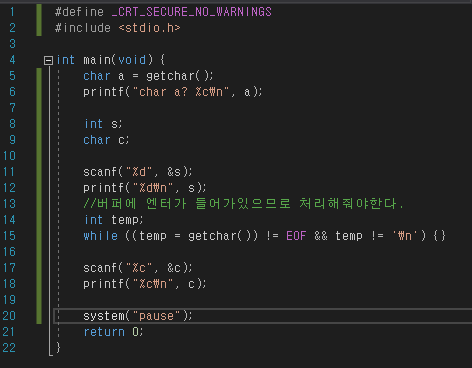Click the printf("%d\n", s); statement
This screenshot has height=368, width=472.
click(x=145, y=188)
